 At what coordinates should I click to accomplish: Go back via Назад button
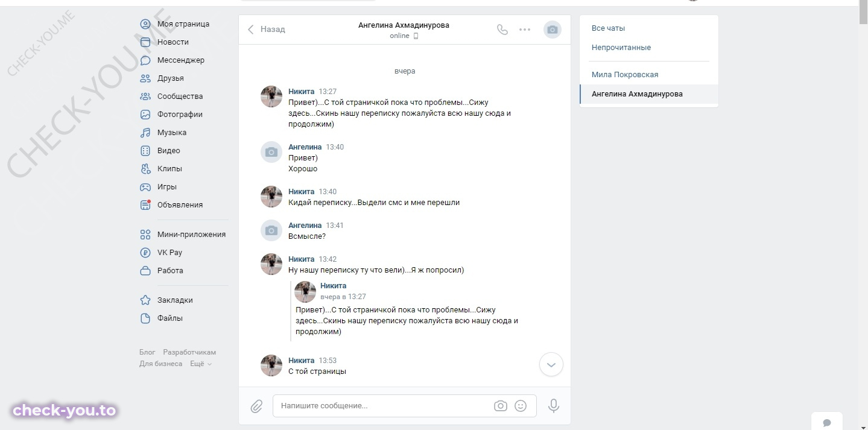(x=267, y=30)
